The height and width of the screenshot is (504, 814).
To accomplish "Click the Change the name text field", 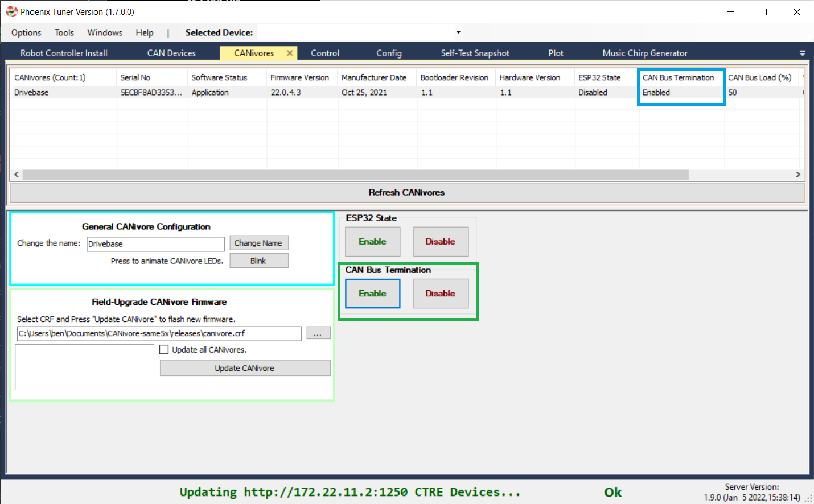I will click(155, 243).
